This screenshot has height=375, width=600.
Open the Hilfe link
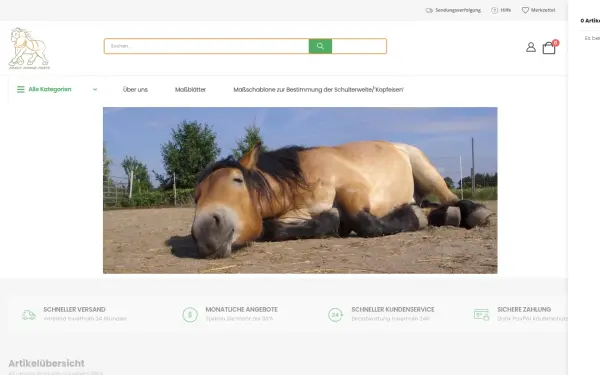(505, 10)
